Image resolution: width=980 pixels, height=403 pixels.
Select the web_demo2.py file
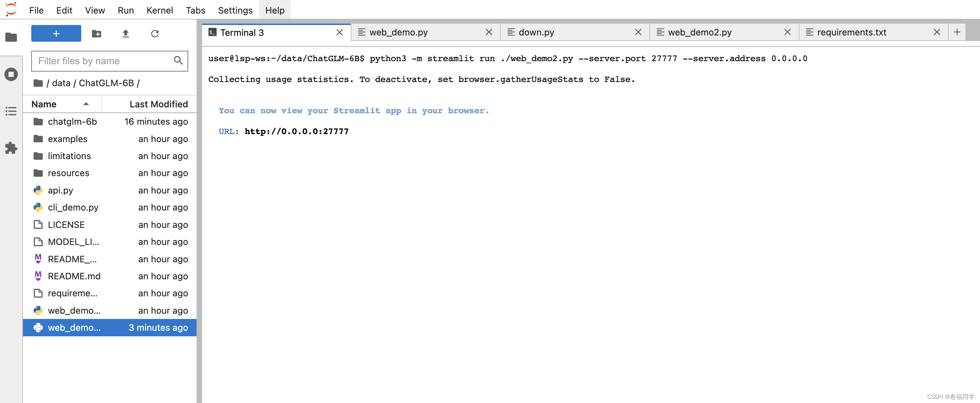pyautogui.click(x=74, y=327)
